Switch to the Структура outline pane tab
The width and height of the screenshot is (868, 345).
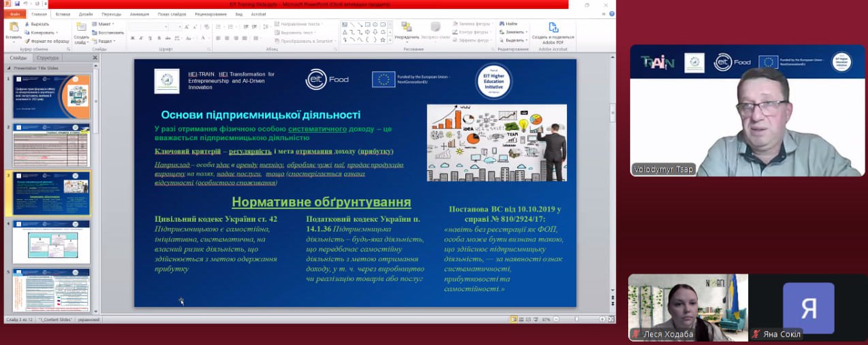pos(48,58)
